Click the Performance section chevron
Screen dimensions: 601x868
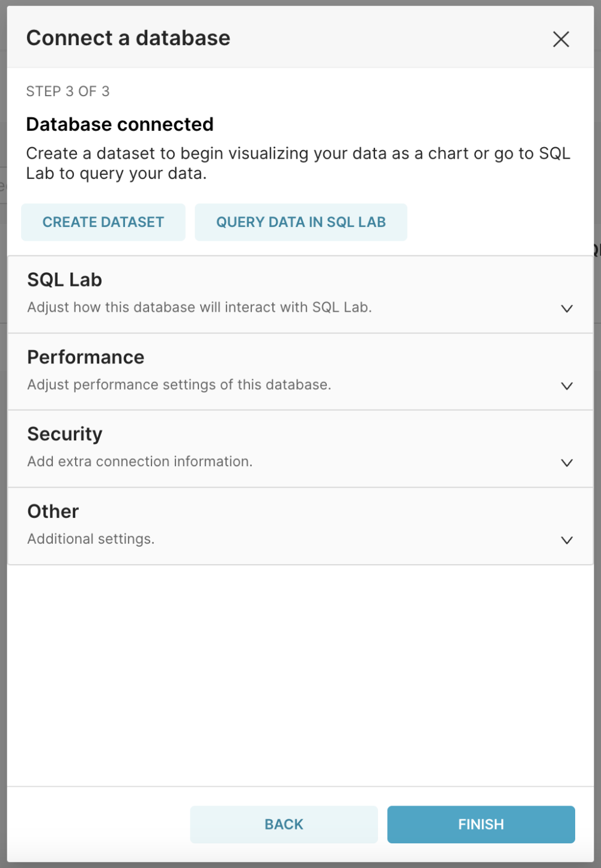[566, 386]
